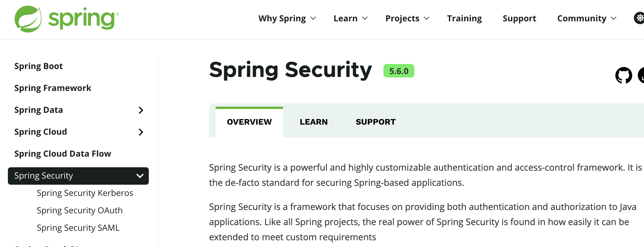Expand the Spring Data submenu arrow
The image size is (644, 247).
(x=141, y=110)
